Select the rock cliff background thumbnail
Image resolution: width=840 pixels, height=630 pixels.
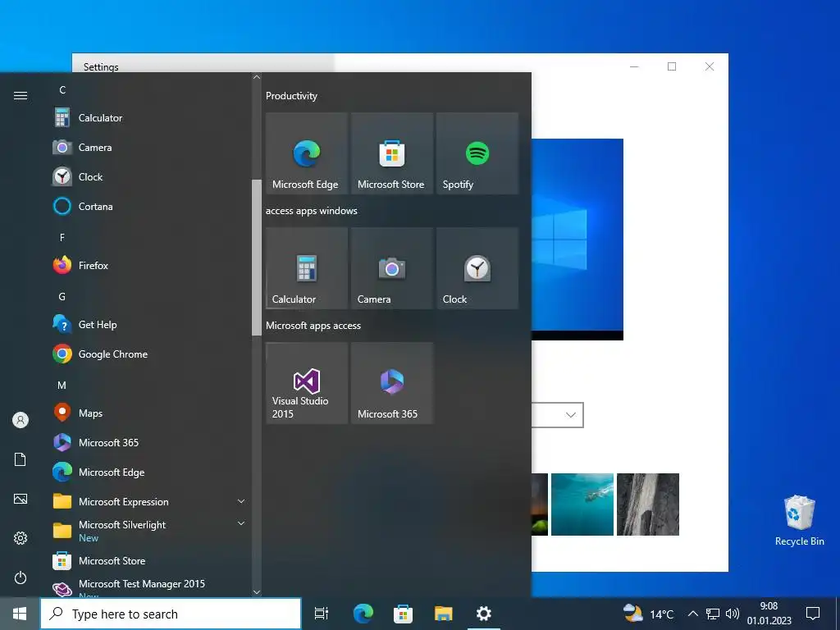coord(648,504)
